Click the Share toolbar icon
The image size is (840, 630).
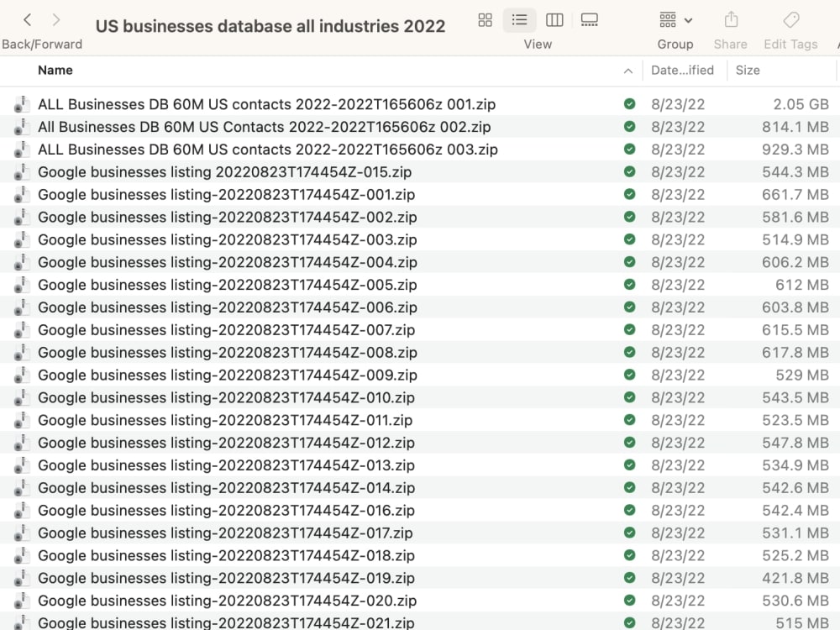732,20
